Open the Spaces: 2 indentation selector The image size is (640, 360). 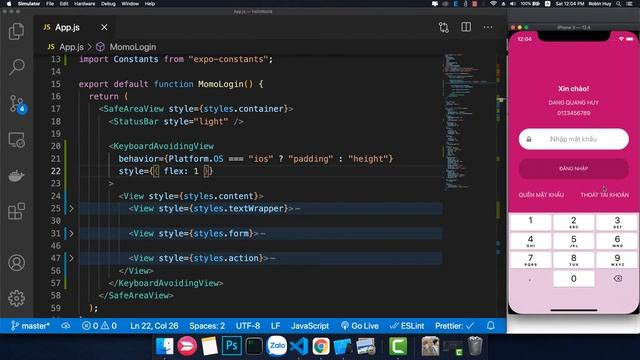(207, 326)
